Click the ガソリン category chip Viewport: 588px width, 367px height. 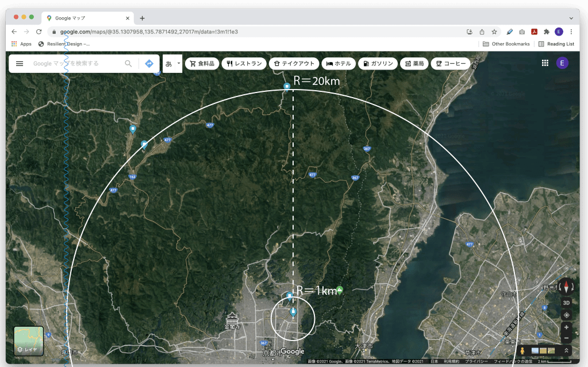pos(378,64)
